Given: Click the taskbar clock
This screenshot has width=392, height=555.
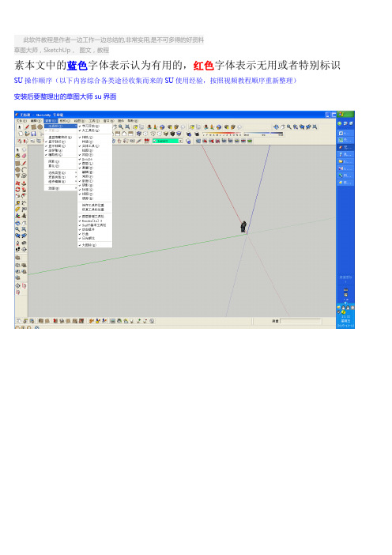Looking at the screenshot, I should click(x=345, y=322).
